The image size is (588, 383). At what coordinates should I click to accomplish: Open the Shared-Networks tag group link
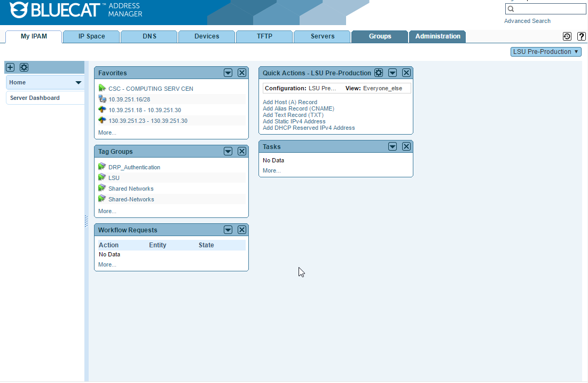pyautogui.click(x=131, y=199)
